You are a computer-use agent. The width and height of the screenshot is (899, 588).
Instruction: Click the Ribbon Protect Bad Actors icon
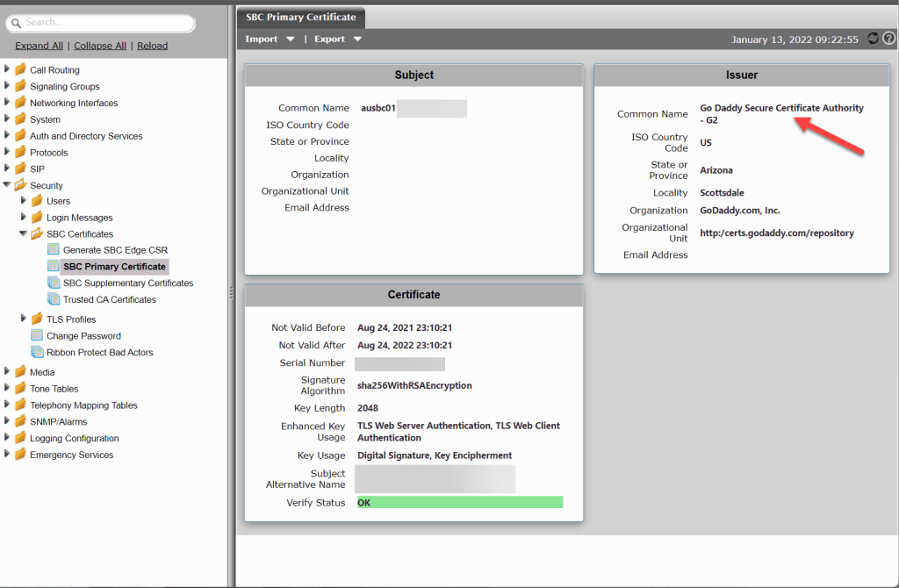pos(37,352)
